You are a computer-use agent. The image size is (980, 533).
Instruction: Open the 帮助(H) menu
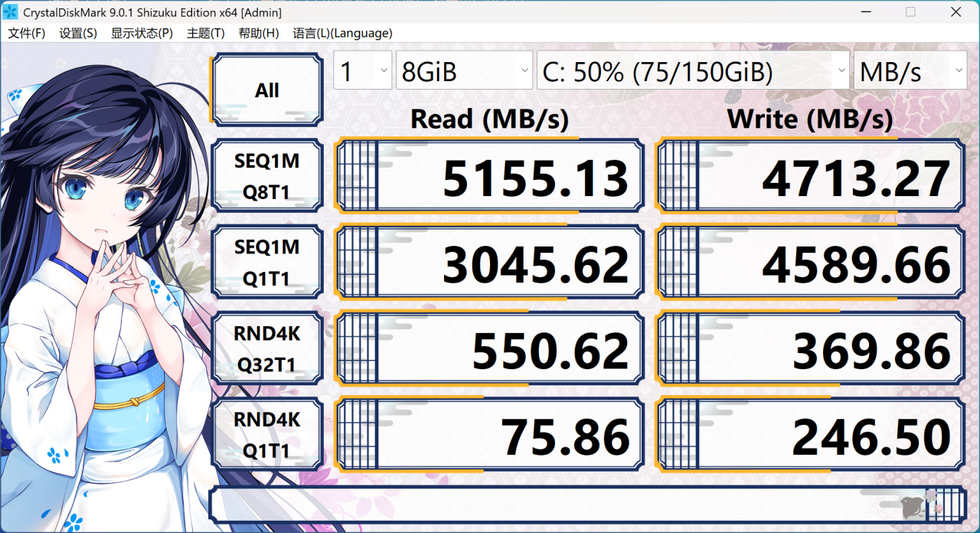(259, 33)
